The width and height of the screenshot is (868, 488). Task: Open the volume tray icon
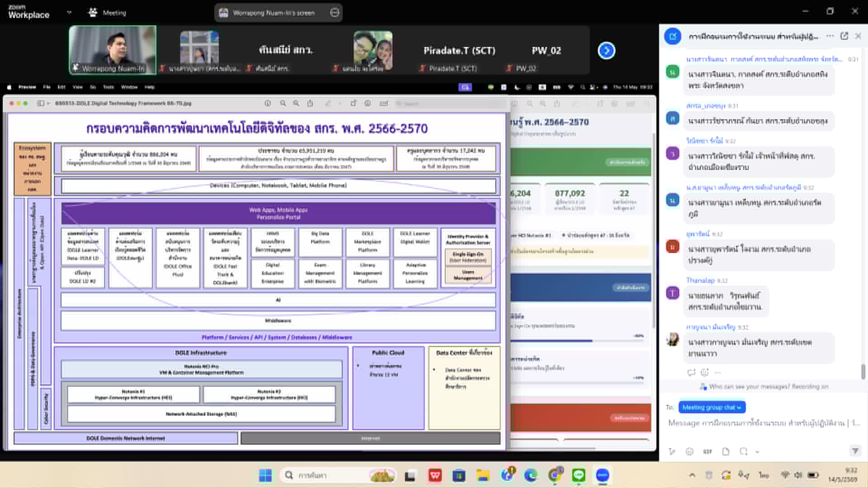point(798,475)
